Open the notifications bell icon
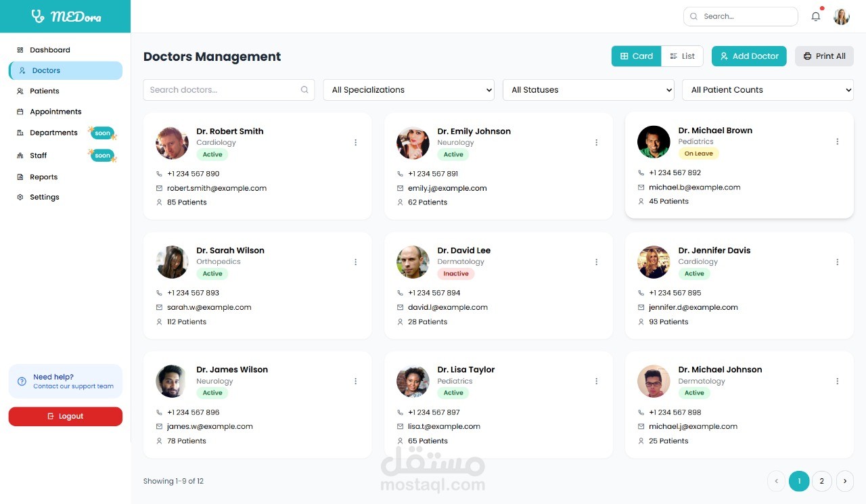The width and height of the screenshot is (866, 504). pyautogui.click(x=816, y=16)
